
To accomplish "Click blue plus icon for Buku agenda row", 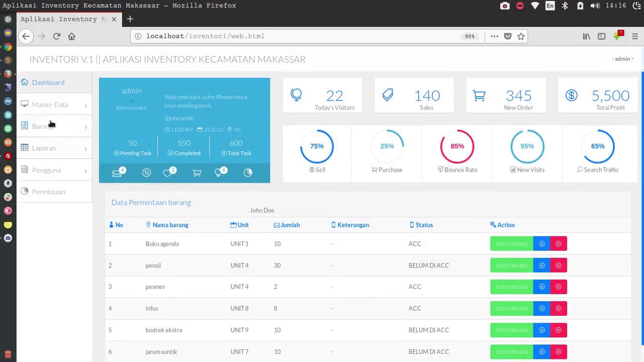I will click(542, 244).
